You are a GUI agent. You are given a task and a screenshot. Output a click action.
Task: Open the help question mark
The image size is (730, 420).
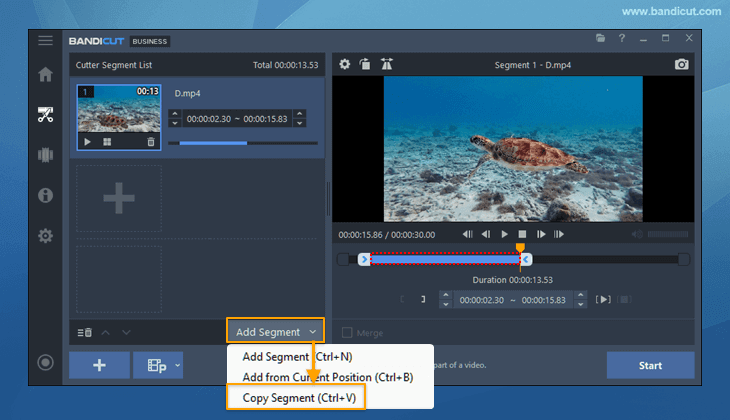622,38
